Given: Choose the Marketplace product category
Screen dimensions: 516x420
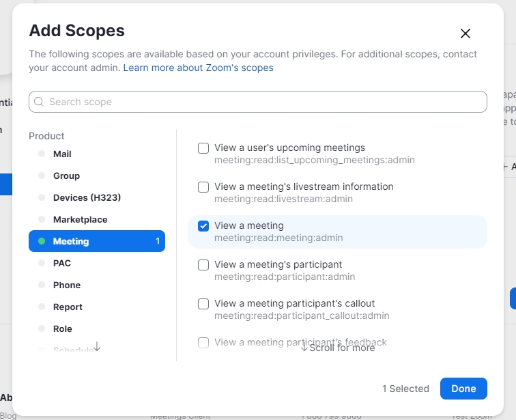Looking at the screenshot, I should [80, 219].
